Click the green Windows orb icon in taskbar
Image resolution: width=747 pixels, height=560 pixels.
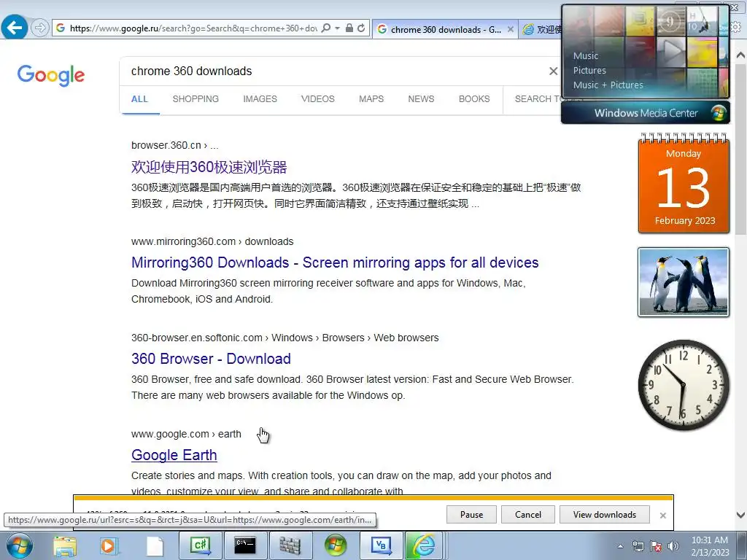336,545
